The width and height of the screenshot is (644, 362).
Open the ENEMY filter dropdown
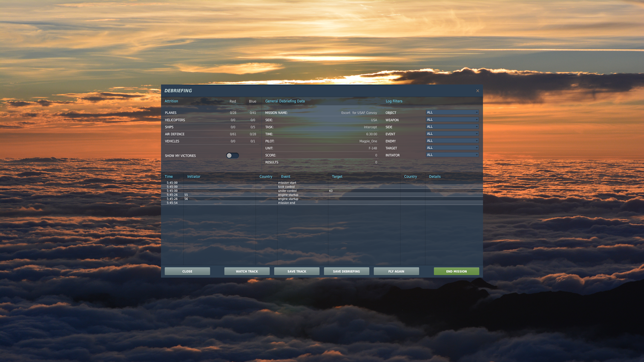tap(452, 141)
